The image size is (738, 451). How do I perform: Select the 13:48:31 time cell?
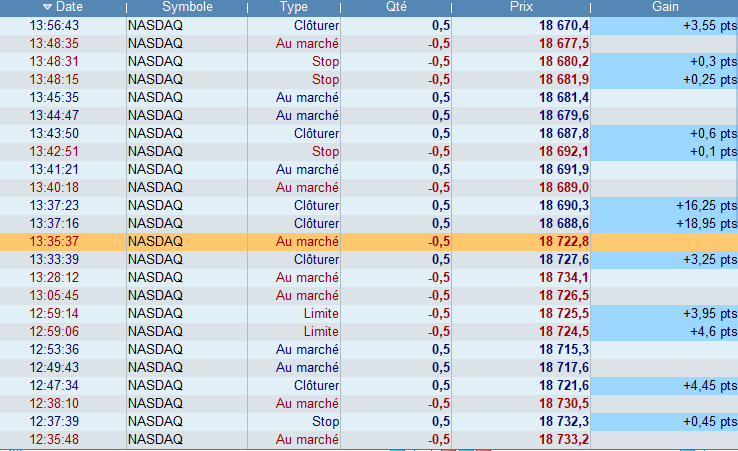click(54, 61)
